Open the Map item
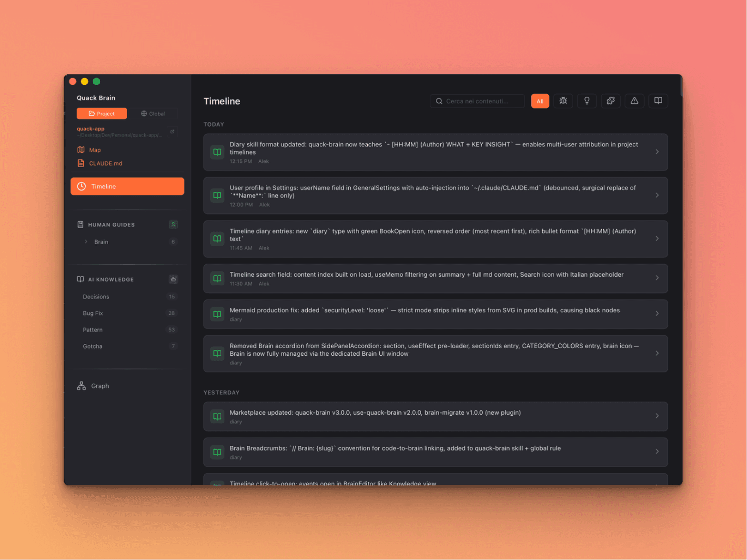The height and width of the screenshot is (560, 747). click(x=95, y=150)
